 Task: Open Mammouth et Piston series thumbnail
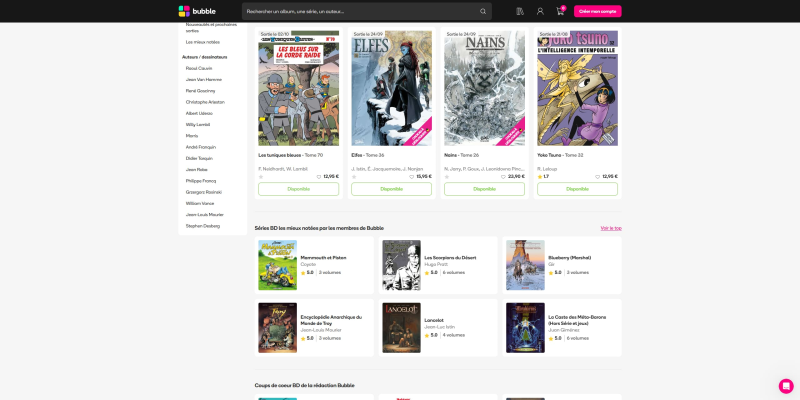click(x=278, y=265)
